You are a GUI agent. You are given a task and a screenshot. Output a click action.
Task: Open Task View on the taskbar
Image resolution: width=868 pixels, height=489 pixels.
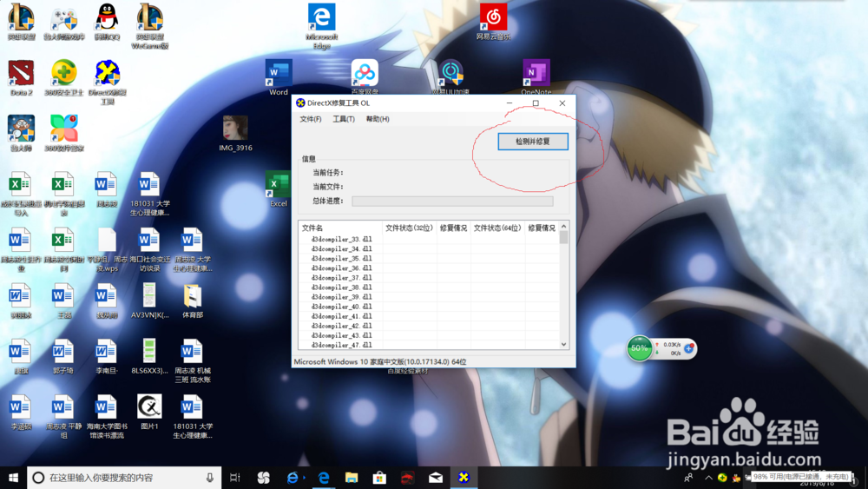(234, 478)
